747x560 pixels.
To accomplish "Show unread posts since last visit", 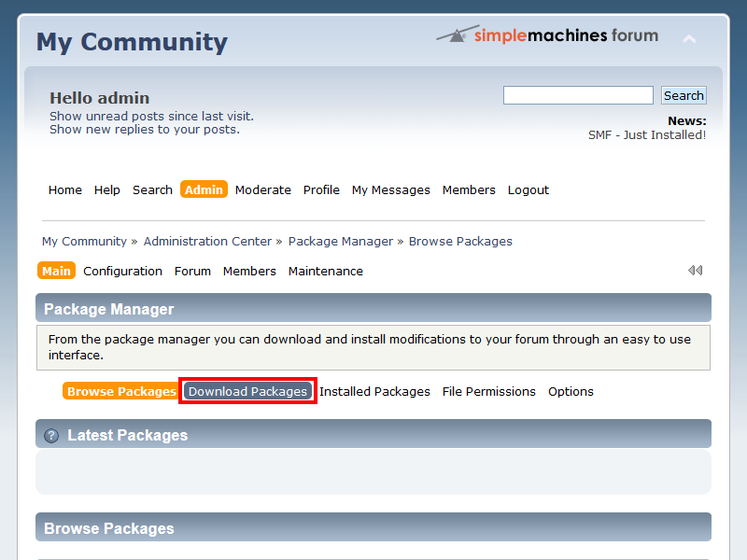I will [x=151, y=117].
